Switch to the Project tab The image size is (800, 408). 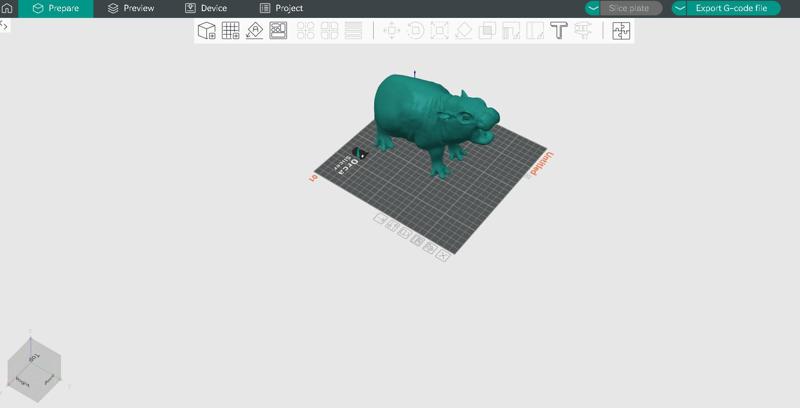click(x=281, y=9)
